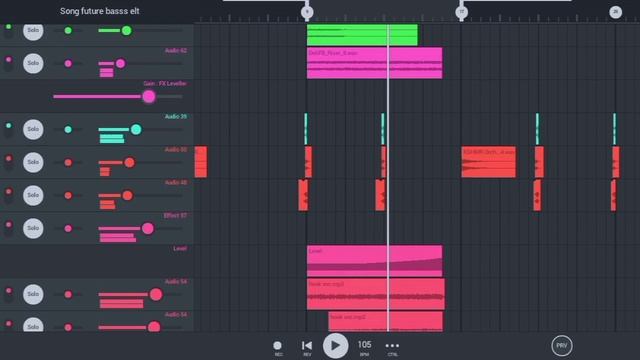Click the green track's pan knob
The width and height of the screenshot is (640, 360).
click(x=68, y=30)
